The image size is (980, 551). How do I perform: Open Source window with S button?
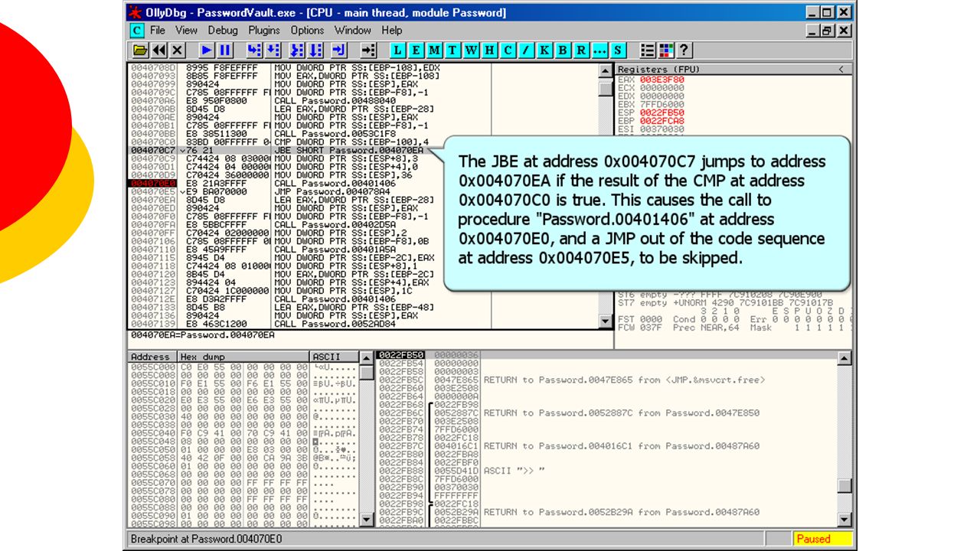click(x=618, y=51)
